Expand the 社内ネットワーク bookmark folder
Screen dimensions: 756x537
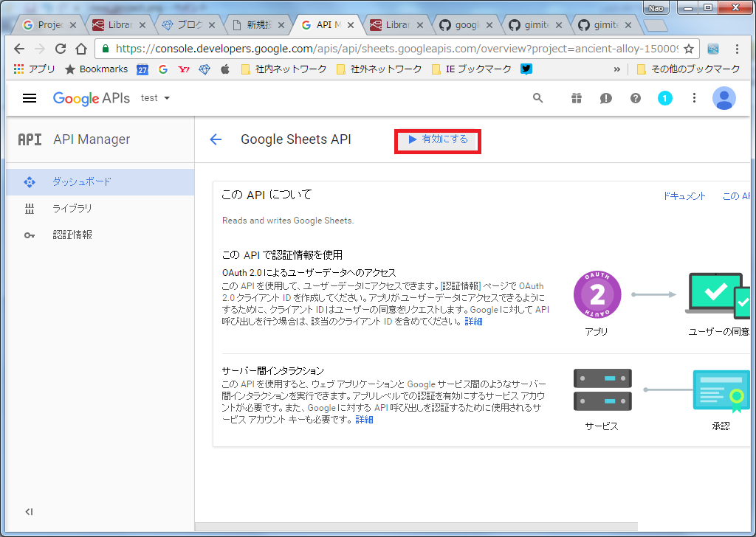click(284, 69)
